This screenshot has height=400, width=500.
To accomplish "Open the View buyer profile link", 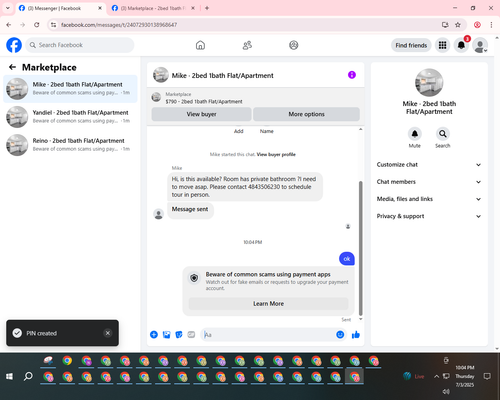I will (x=276, y=154).
